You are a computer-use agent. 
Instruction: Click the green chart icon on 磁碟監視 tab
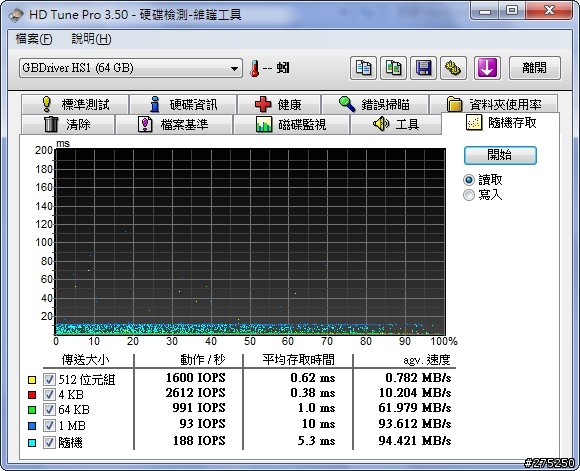pos(264,124)
